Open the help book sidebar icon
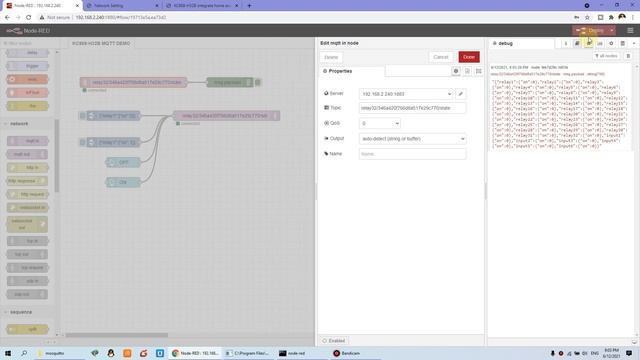 pos(577,43)
